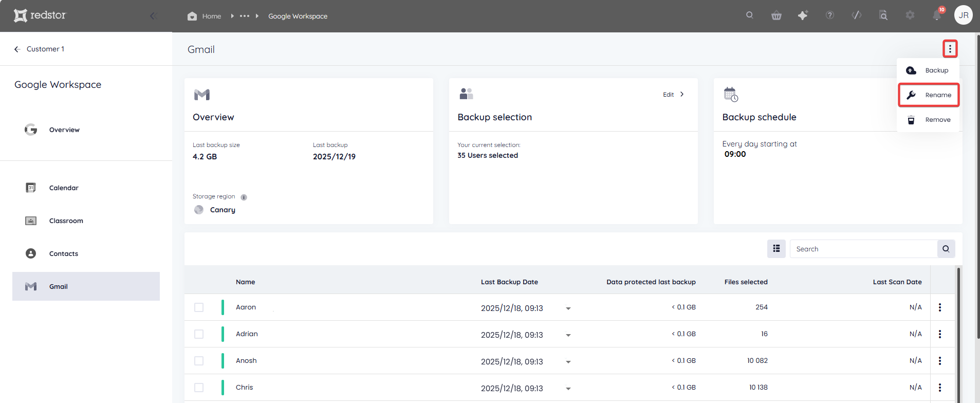The width and height of the screenshot is (980, 403).
Task: Sort by the Name column header
Action: tap(245, 282)
